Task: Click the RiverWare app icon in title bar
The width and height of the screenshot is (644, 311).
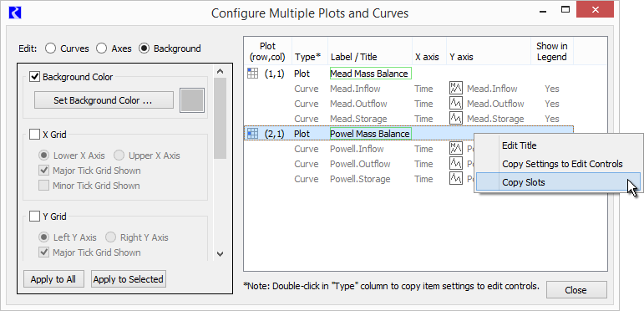Action: 15,13
